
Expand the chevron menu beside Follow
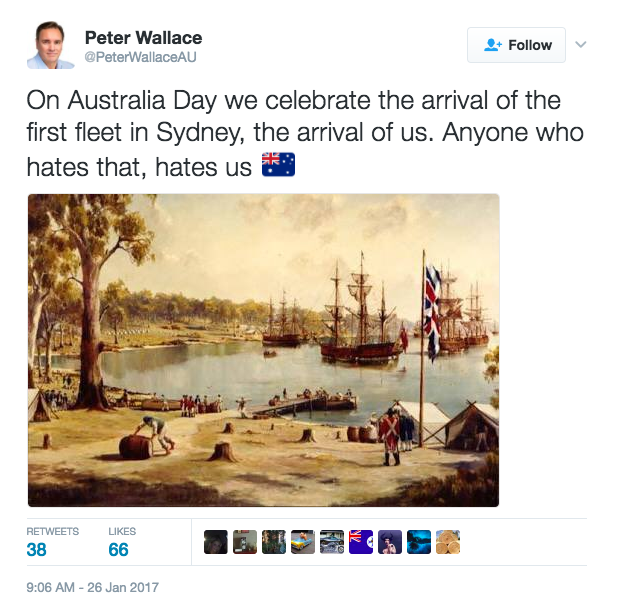pos(581,44)
